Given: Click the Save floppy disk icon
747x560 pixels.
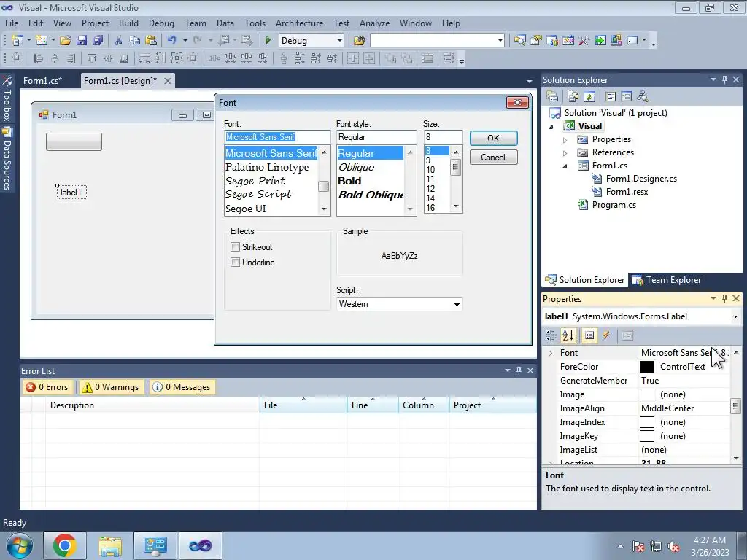Looking at the screenshot, I should pos(82,41).
